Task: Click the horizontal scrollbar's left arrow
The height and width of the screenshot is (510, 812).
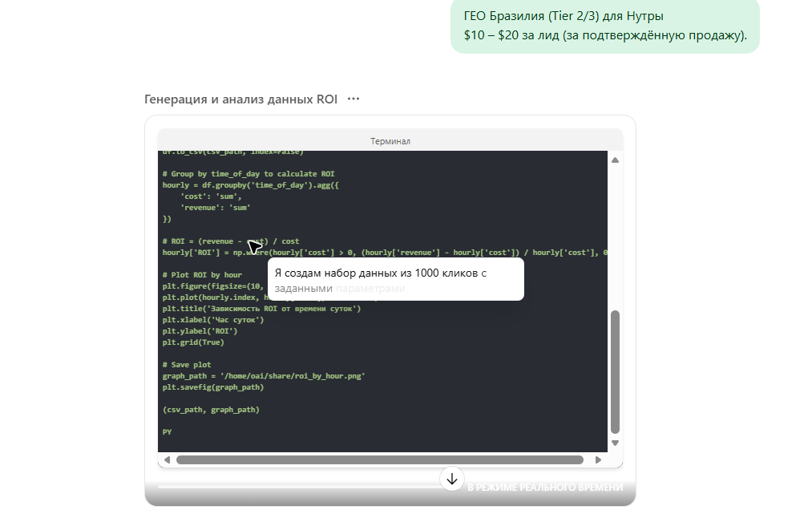Action: (x=167, y=460)
